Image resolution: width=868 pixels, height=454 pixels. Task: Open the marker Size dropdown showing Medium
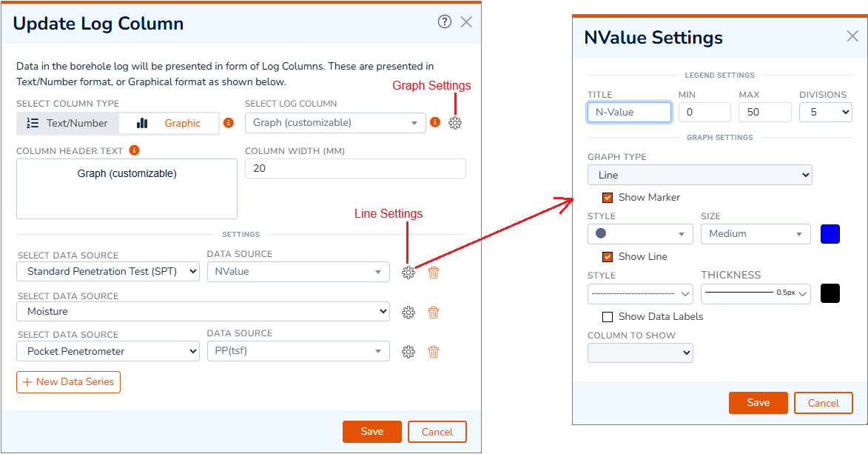pyautogui.click(x=755, y=233)
